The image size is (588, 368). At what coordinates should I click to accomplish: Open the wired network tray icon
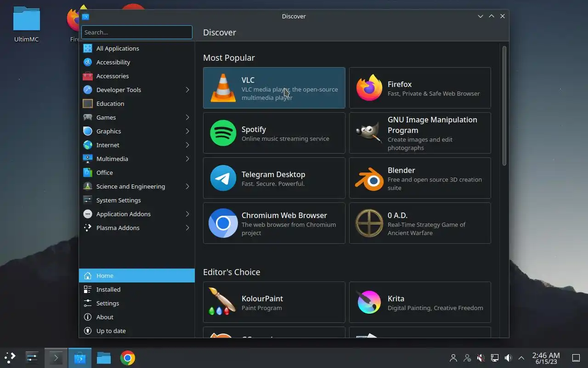pyautogui.click(x=495, y=357)
